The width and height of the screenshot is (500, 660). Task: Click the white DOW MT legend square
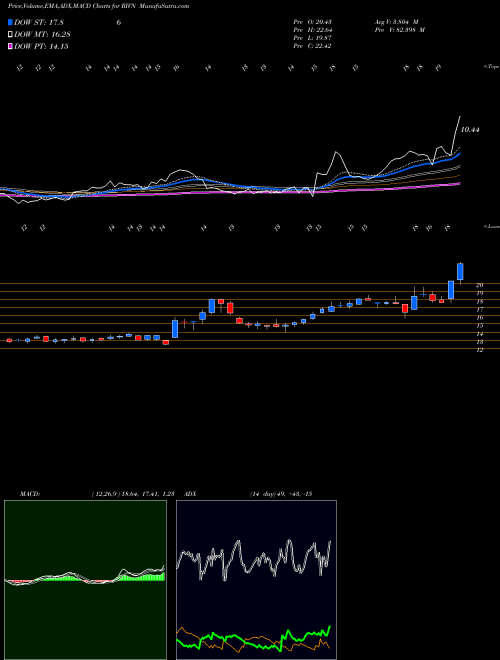[x=10, y=35]
